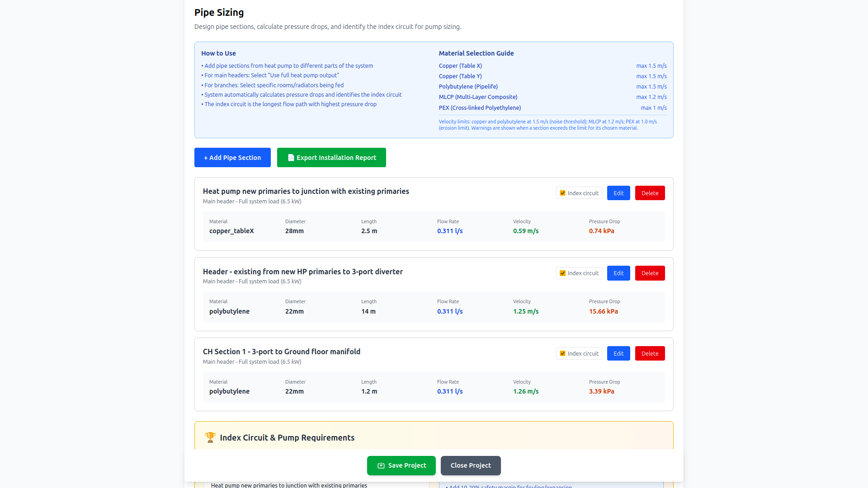Edit CH Section 1 ground floor manifold
This screenshot has width=868, height=488.
click(618, 353)
